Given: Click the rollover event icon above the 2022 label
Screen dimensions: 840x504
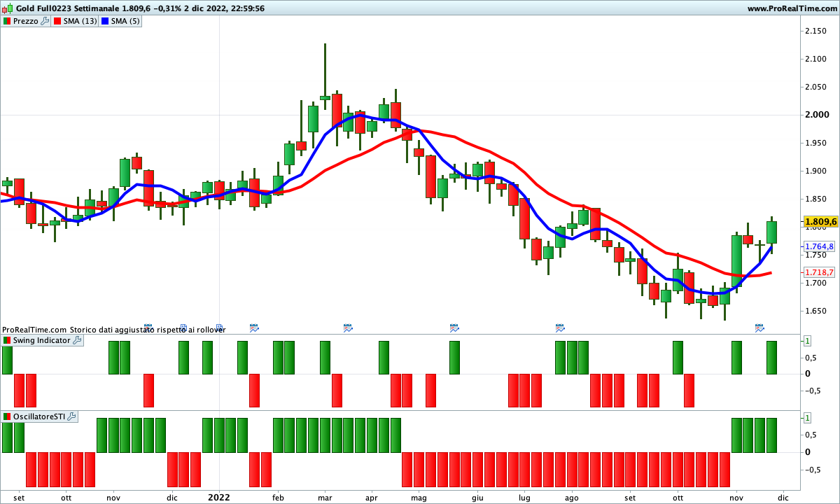Looking at the screenshot, I should tap(219, 327).
